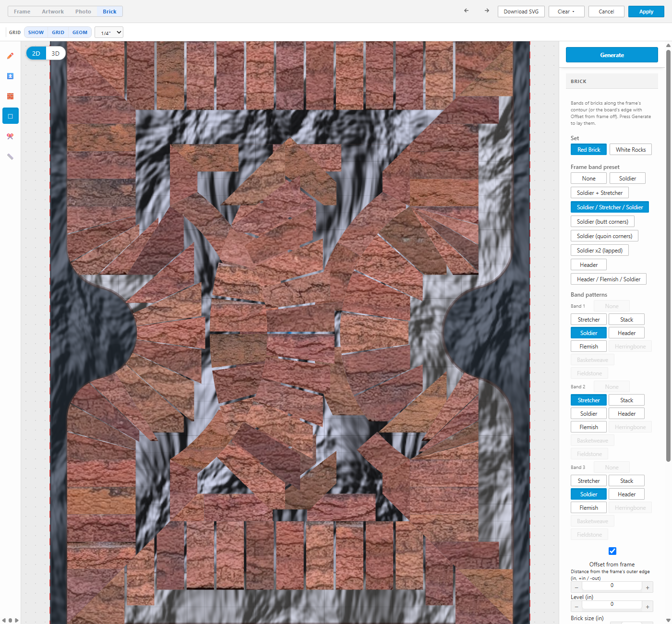Click the redo forward arrow

click(x=487, y=11)
